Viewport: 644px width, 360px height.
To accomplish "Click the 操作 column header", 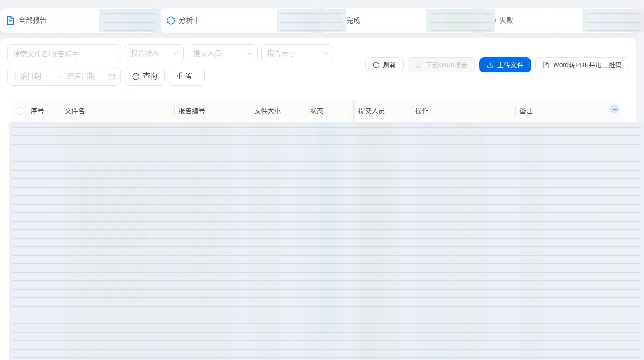I will pos(463,111).
